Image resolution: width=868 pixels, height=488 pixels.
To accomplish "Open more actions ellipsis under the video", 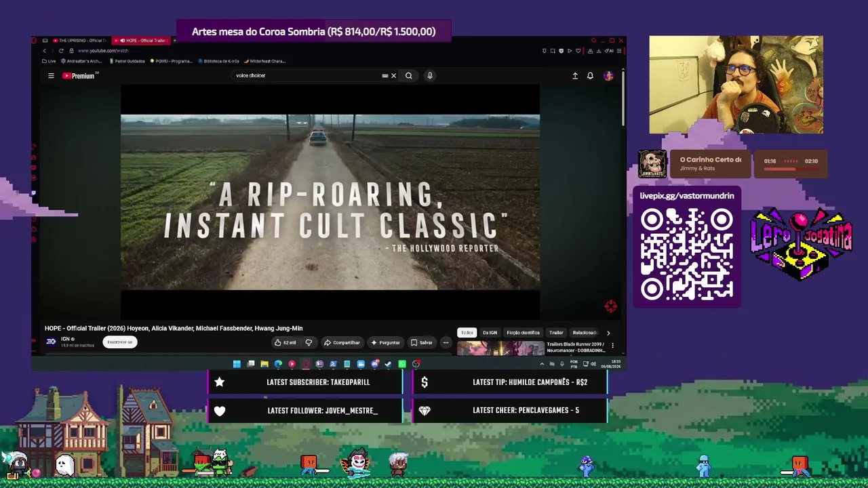I will (x=446, y=343).
